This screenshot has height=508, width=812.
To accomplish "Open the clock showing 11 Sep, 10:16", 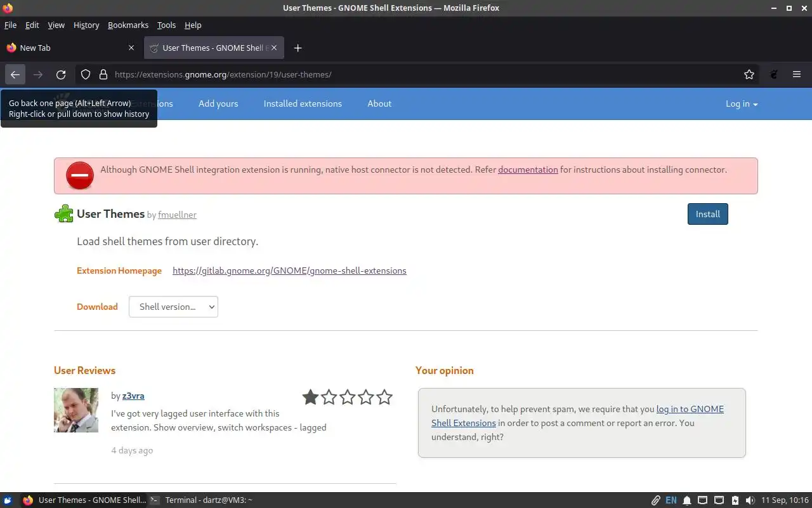I will click(x=785, y=500).
